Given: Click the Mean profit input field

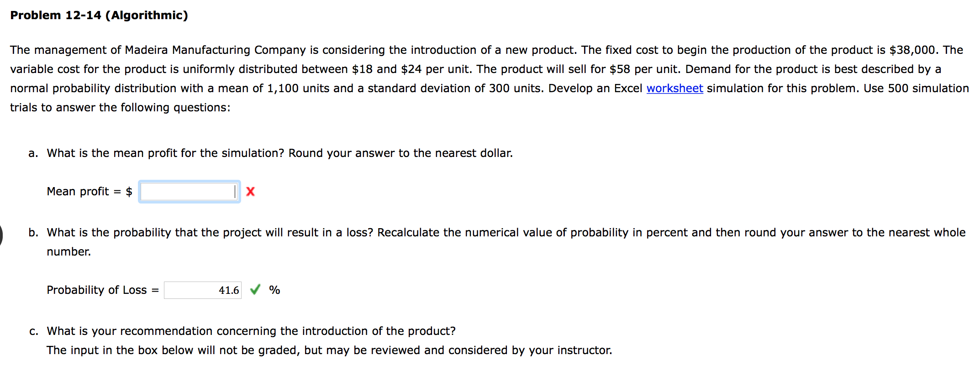Looking at the screenshot, I should [x=188, y=192].
